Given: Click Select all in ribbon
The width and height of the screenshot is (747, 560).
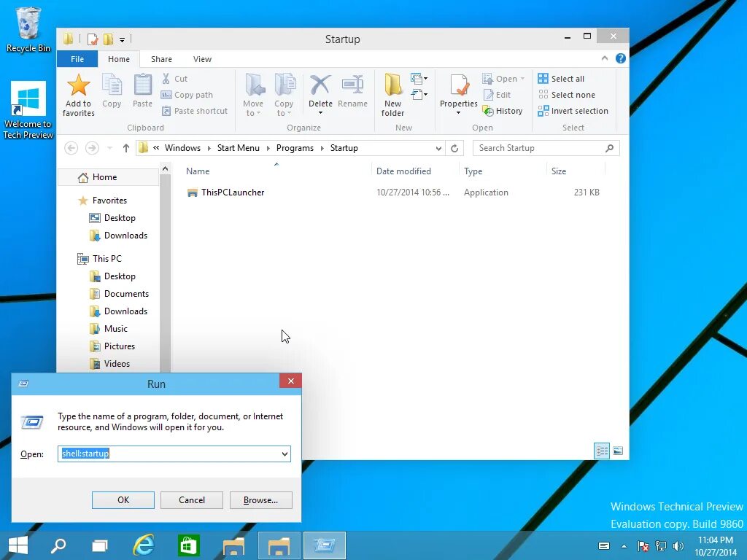Looking at the screenshot, I should (561, 79).
